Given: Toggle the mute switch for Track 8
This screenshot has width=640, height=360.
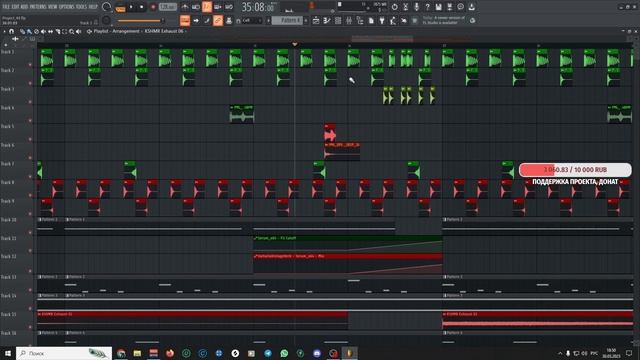Looking at the screenshot, I should pyautogui.click(x=30, y=195).
